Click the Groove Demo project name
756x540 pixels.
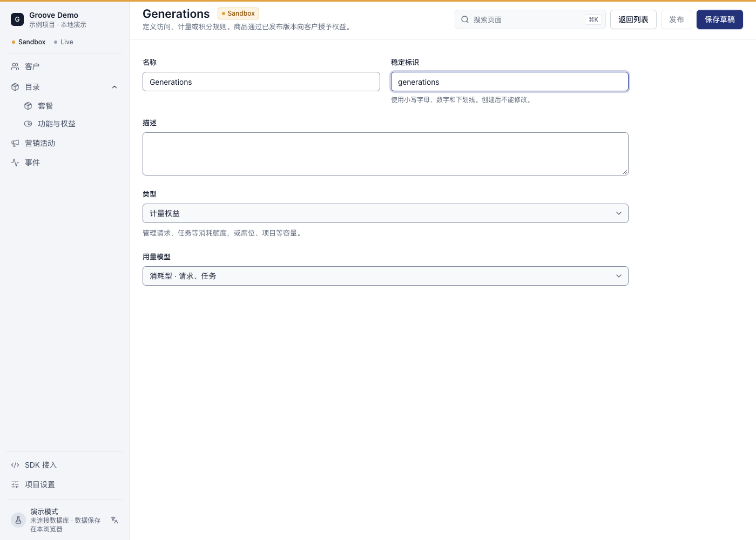tap(54, 15)
